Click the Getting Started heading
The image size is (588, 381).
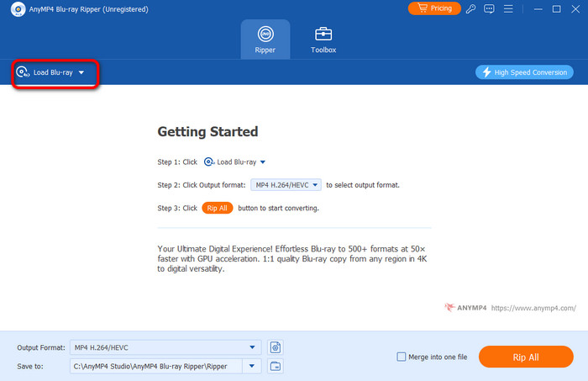pyautogui.click(x=207, y=132)
